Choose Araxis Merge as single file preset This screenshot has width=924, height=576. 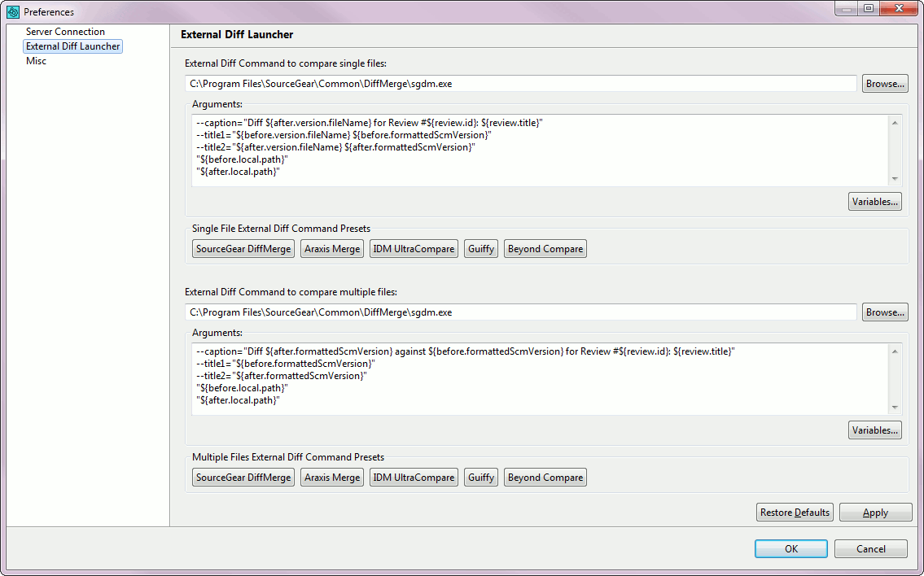pyautogui.click(x=331, y=248)
